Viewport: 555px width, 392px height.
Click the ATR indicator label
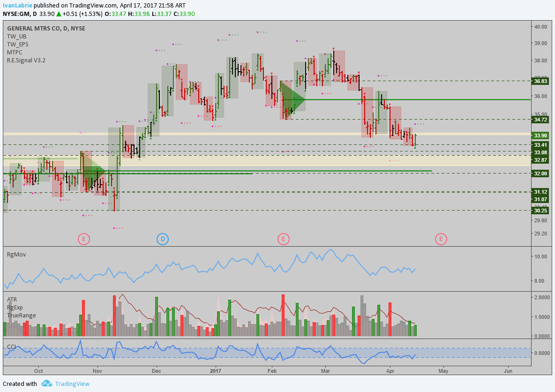12,300
